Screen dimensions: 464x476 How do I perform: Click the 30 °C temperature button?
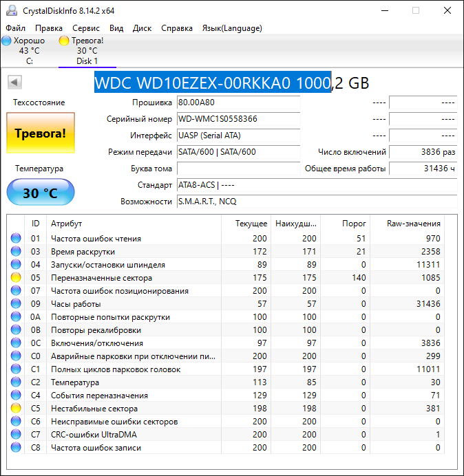41,193
